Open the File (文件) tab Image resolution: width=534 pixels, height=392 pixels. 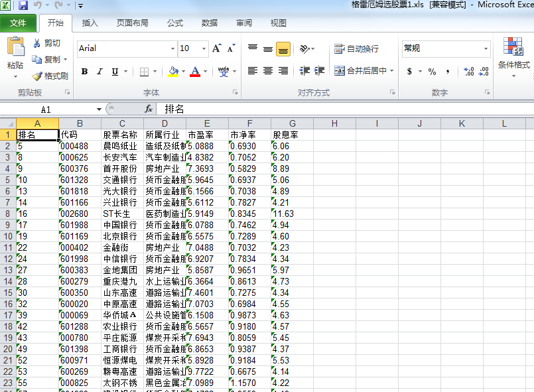tap(18, 23)
